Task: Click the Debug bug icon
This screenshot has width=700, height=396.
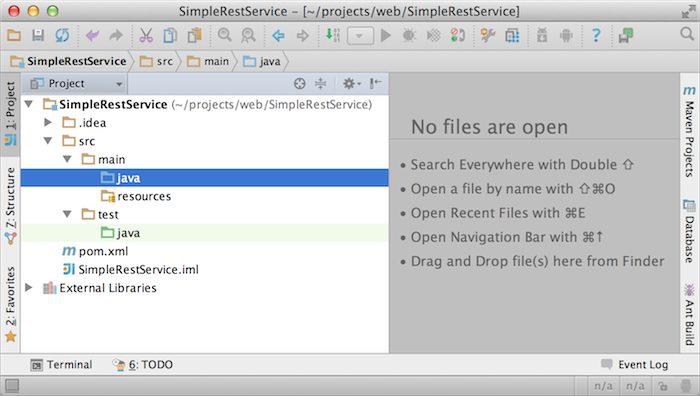Action: pyautogui.click(x=409, y=35)
